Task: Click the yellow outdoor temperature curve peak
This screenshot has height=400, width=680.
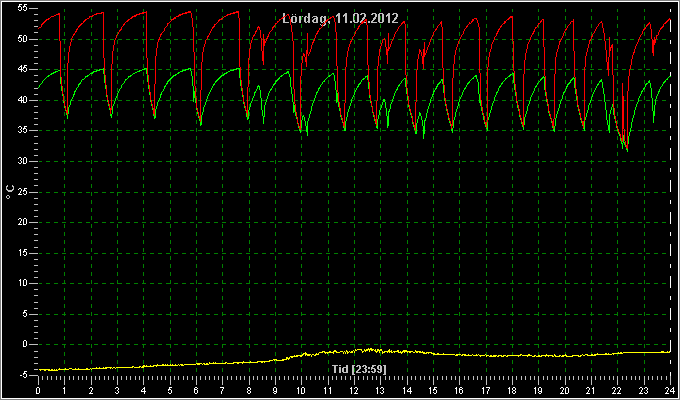Action: (x=369, y=349)
